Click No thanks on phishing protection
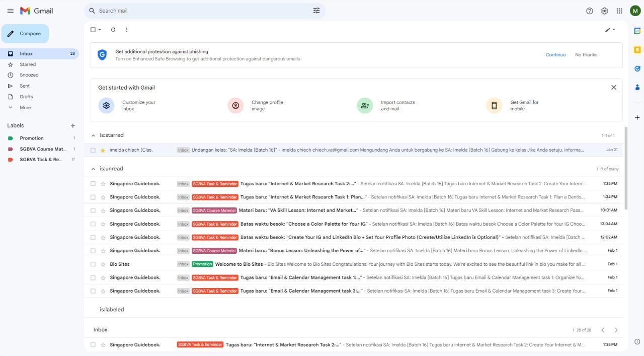 pos(586,55)
